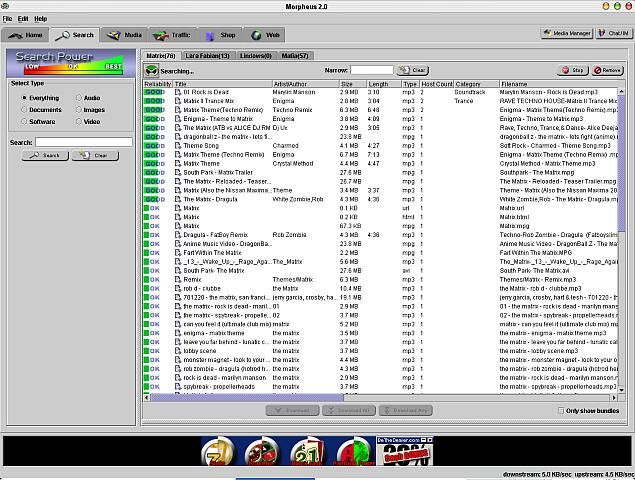Switch to the Lara Fabian(13) results tab
This screenshot has width=635, height=480.
coord(207,56)
